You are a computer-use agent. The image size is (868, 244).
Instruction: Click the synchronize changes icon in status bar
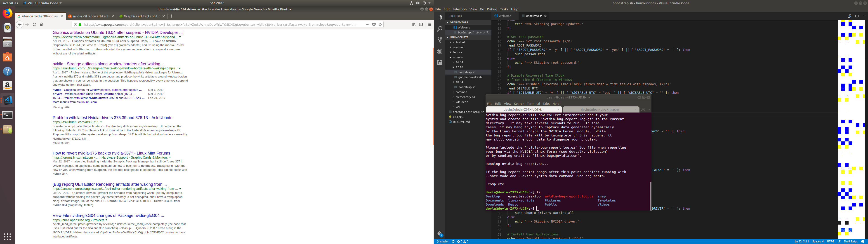coord(453,241)
